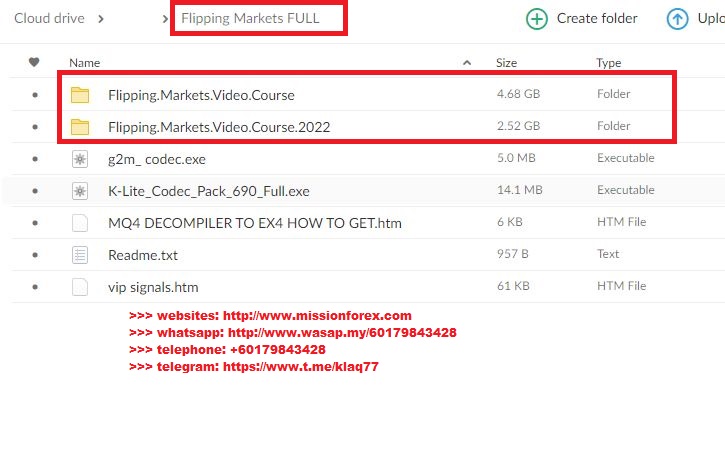
Task: Select file name vip signals.htm
Action: (x=153, y=287)
